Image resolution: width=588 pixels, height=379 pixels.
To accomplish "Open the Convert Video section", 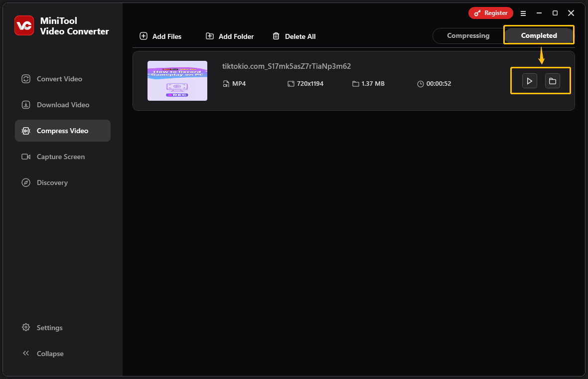I will click(63, 79).
